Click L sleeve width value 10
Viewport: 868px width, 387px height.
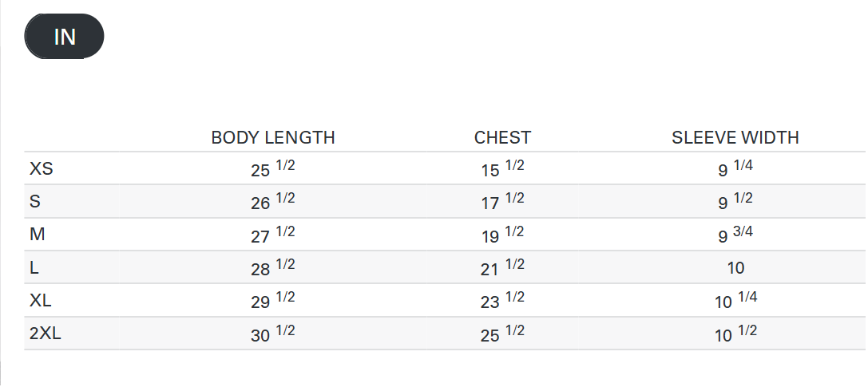[735, 269]
